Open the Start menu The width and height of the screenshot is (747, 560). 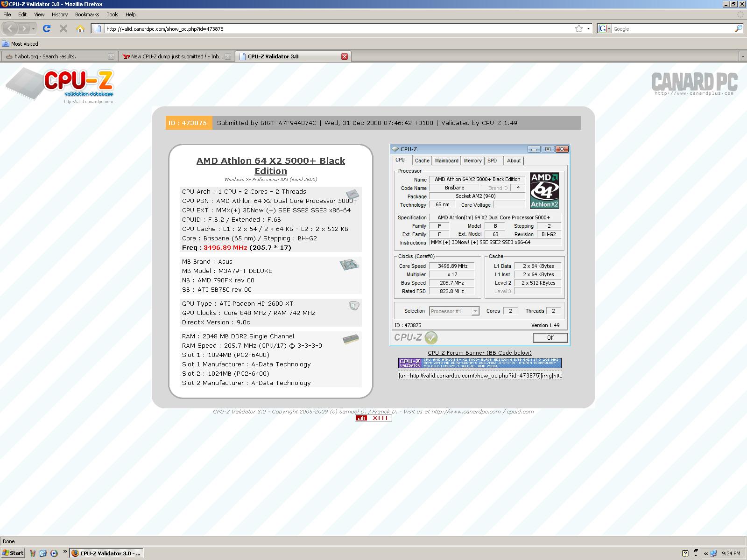tap(13, 553)
